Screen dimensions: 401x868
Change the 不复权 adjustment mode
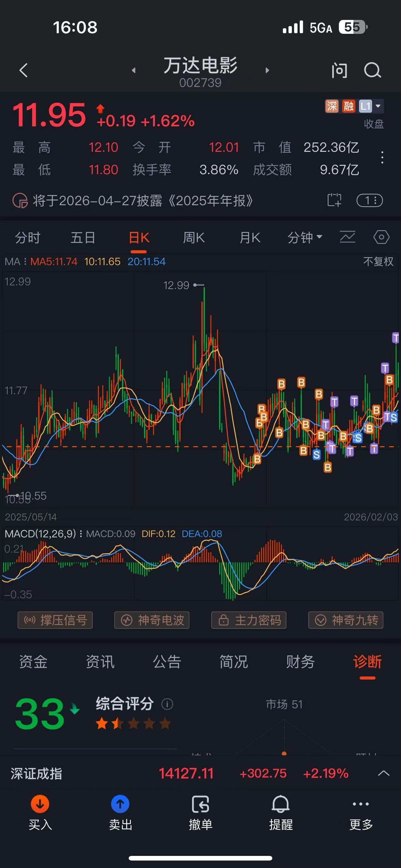point(378,262)
